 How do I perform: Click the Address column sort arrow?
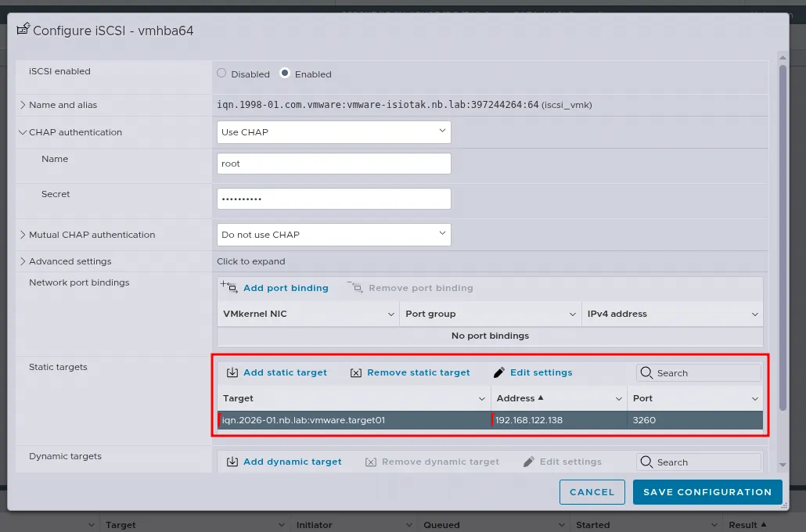541,397
